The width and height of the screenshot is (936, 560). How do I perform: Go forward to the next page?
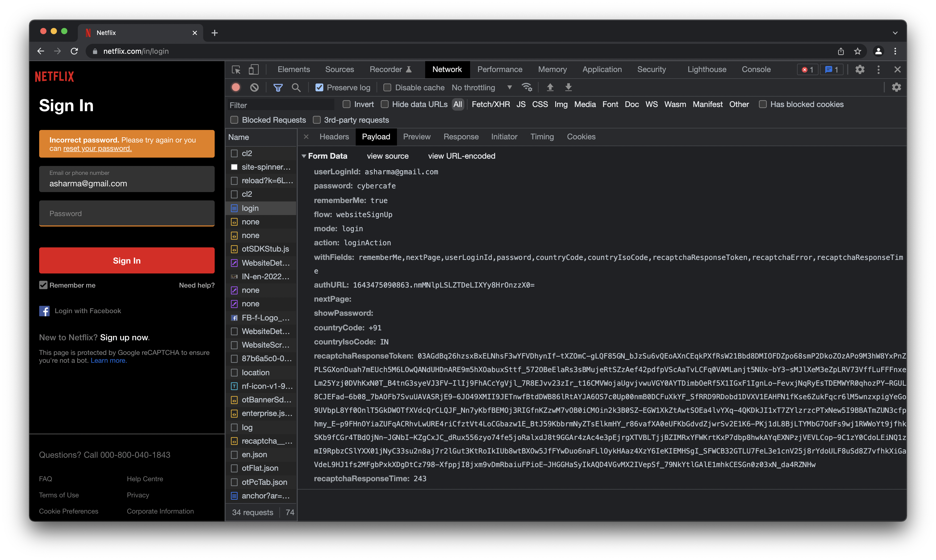[57, 51]
